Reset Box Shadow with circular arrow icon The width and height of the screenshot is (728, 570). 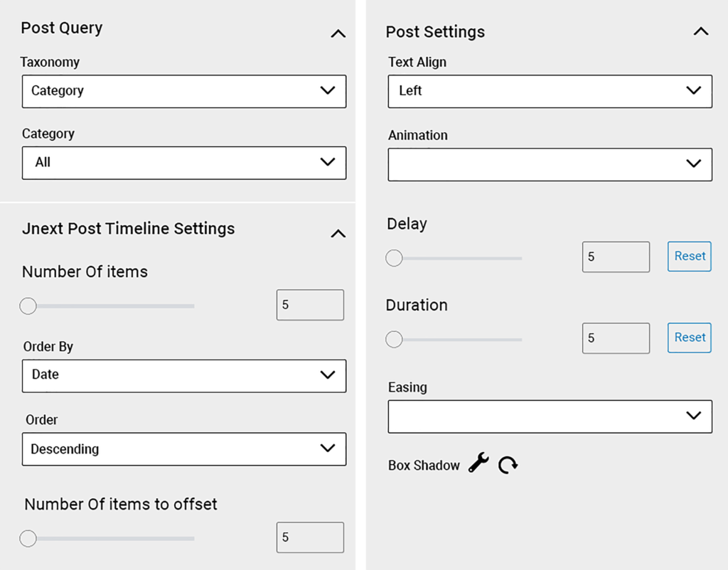(x=508, y=465)
